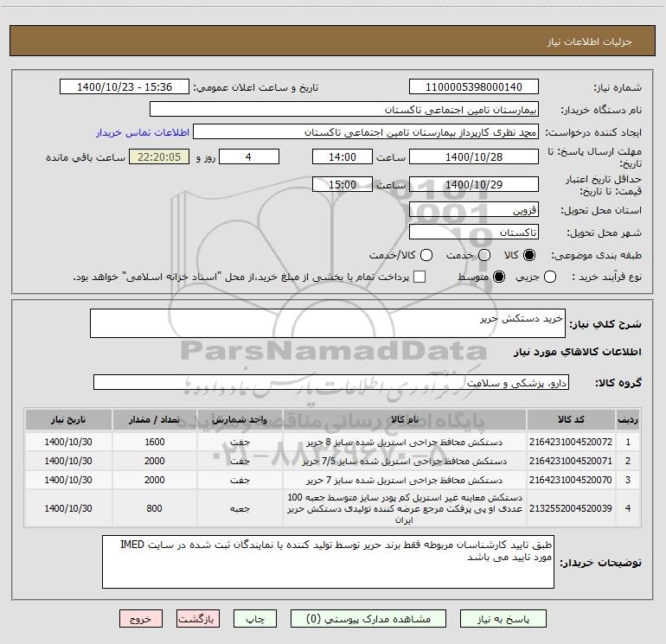Screen dimensions: 666x644
Task: Click product code 2164231004520072
Action: [571, 442]
